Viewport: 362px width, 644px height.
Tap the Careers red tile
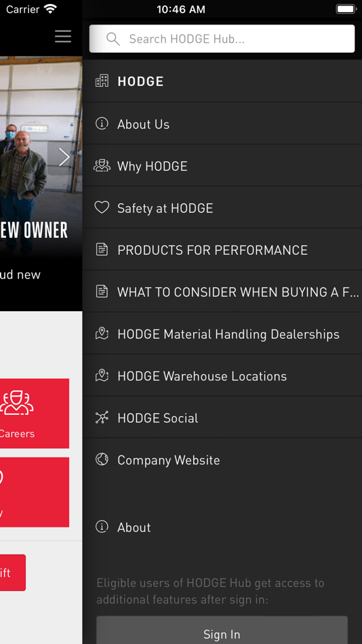[x=35, y=414]
